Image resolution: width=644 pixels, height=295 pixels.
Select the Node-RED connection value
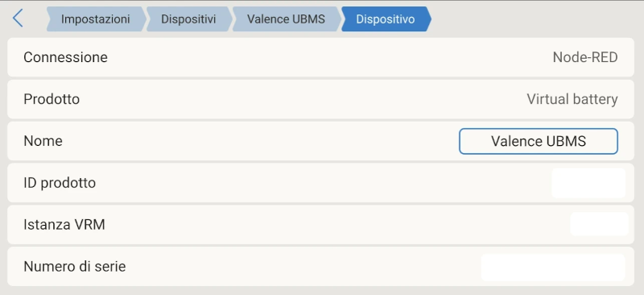point(585,57)
